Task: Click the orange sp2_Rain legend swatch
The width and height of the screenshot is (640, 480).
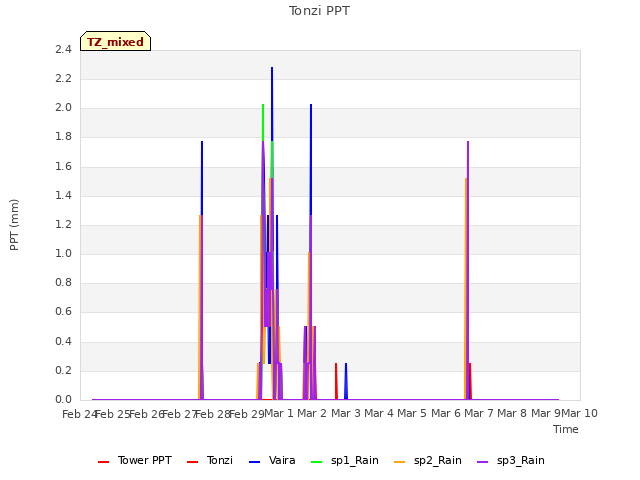Action: click(400, 462)
